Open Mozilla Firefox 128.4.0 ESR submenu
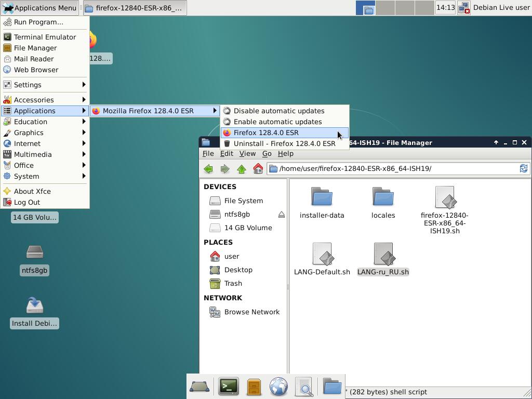The image size is (532, 399). (x=154, y=111)
